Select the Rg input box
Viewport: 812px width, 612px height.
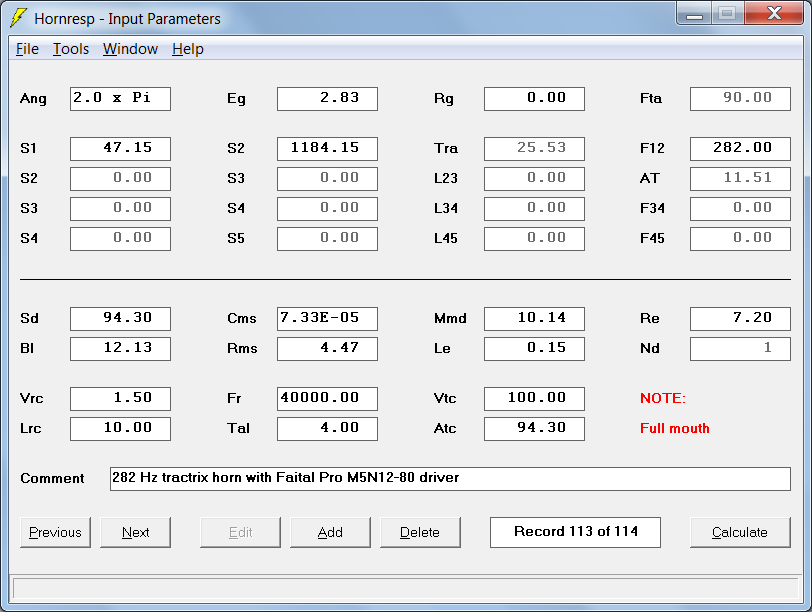pos(534,99)
